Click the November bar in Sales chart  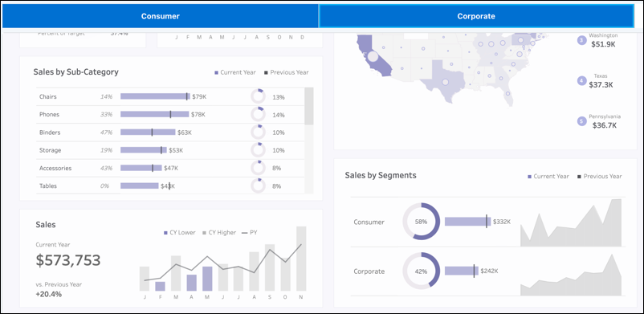(301, 259)
